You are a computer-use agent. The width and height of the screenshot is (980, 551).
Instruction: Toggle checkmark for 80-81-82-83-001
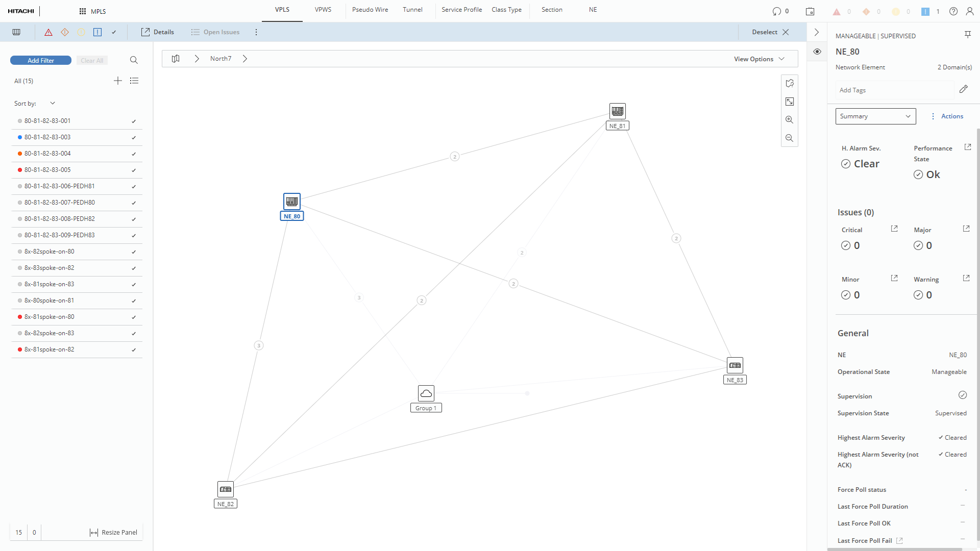click(x=134, y=121)
